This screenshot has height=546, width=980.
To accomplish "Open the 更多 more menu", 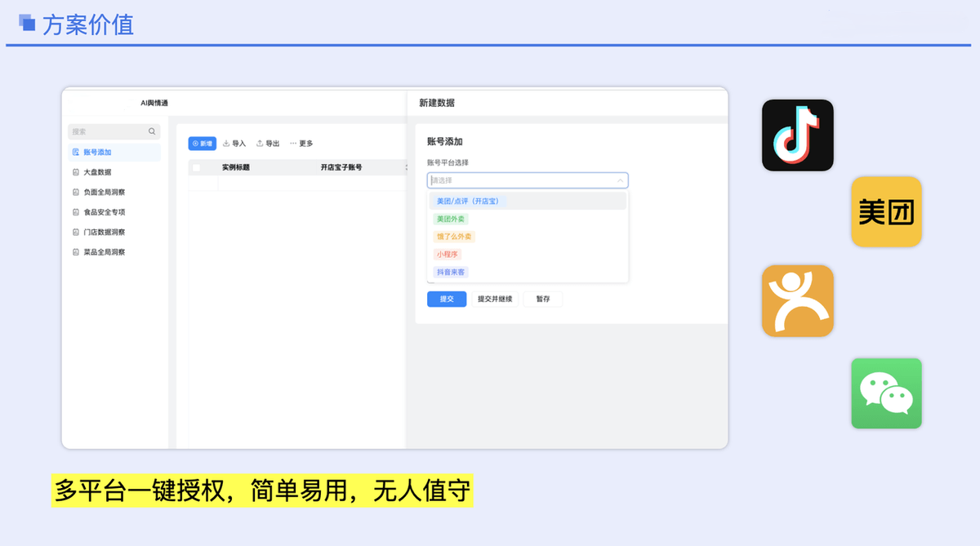I will point(303,144).
